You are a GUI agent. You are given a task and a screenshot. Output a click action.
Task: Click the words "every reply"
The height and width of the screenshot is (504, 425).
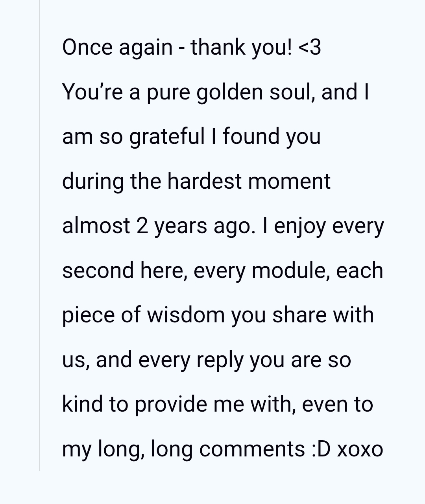coord(191,360)
